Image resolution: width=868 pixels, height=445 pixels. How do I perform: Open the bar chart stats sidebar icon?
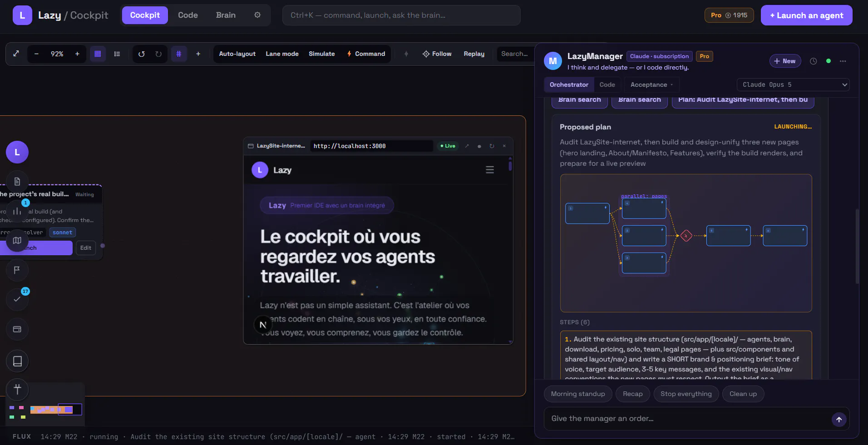click(17, 211)
